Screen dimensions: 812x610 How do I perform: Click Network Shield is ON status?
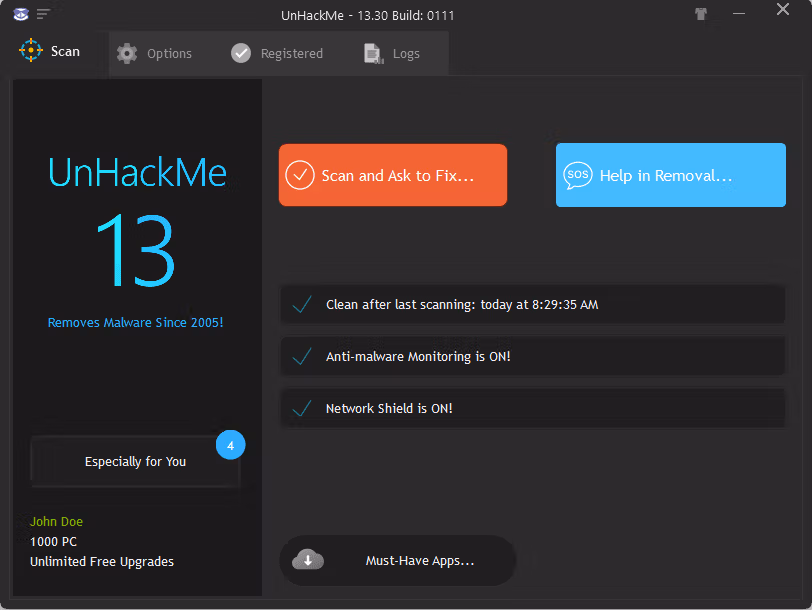[x=532, y=408]
